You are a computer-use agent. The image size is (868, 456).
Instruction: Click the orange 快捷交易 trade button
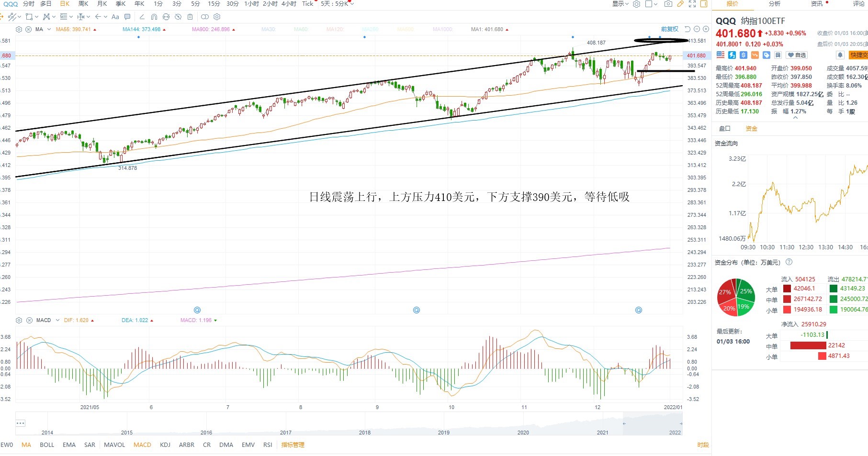click(x=858, y=55)
